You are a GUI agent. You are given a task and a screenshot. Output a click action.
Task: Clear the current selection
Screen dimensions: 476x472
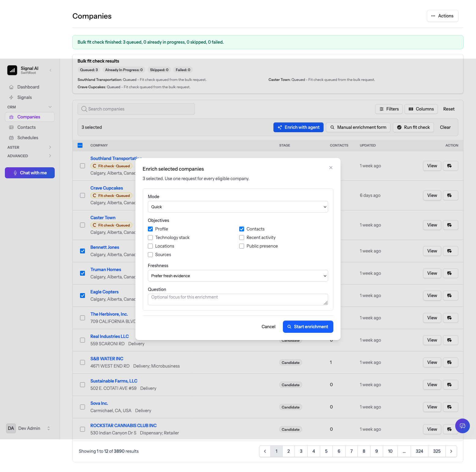click(445, 127)
